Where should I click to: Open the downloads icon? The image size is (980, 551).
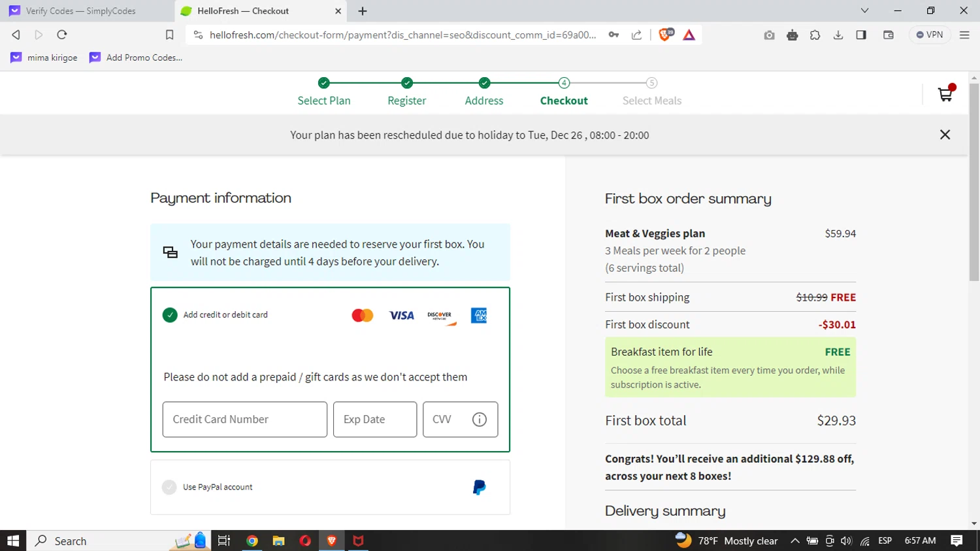click(838, 35)
